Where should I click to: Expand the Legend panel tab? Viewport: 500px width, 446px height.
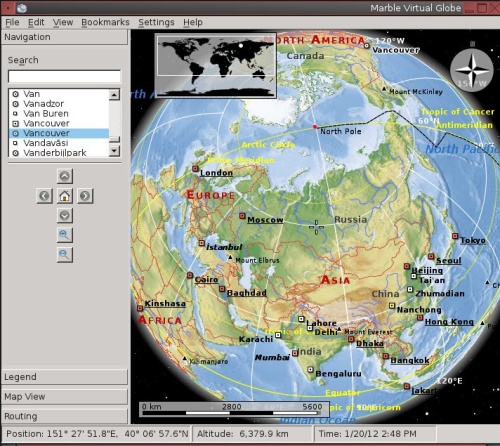(64, 377)
